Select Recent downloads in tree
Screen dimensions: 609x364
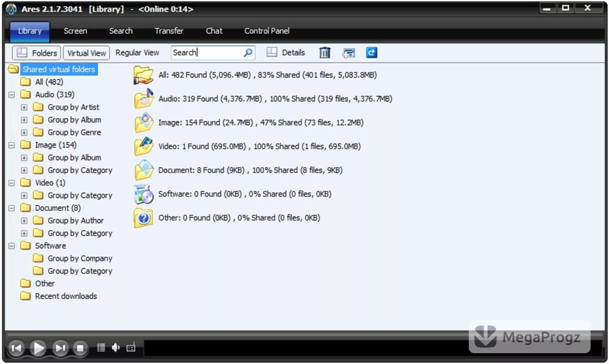coord(66,296)
